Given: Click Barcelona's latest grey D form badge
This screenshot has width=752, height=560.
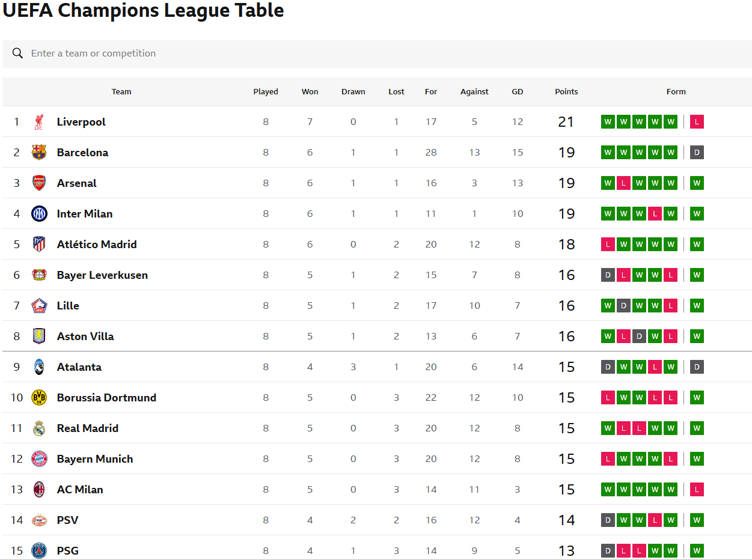Looking at the screenshot, I should [697, 153].
